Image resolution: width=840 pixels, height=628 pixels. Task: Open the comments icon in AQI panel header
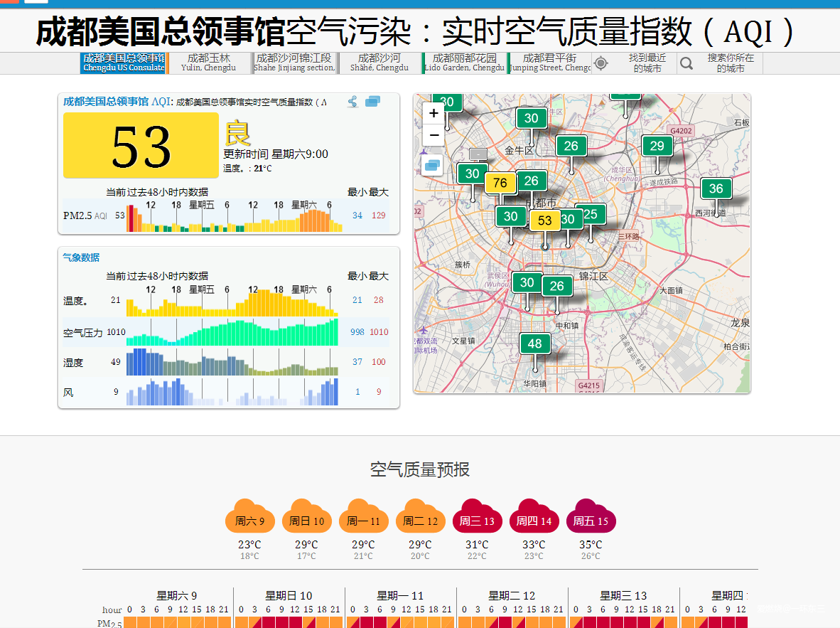(x=372, y=102)
